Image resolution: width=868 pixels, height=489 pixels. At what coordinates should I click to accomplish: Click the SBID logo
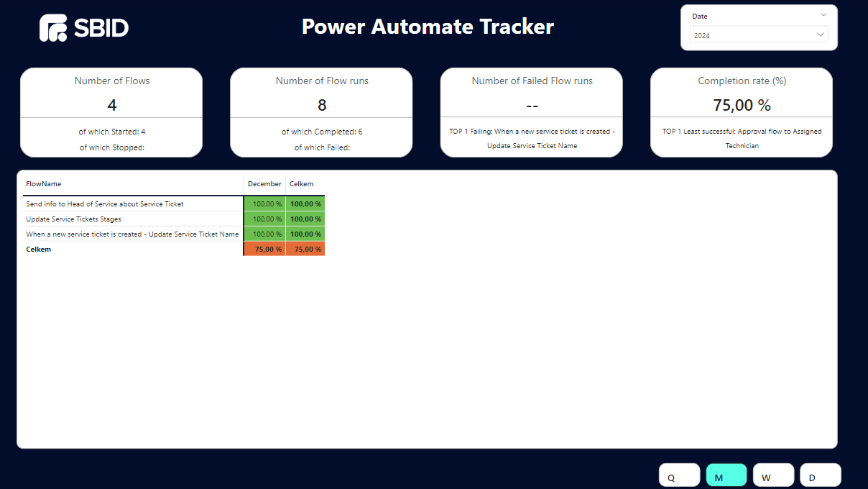pos(84,28)
